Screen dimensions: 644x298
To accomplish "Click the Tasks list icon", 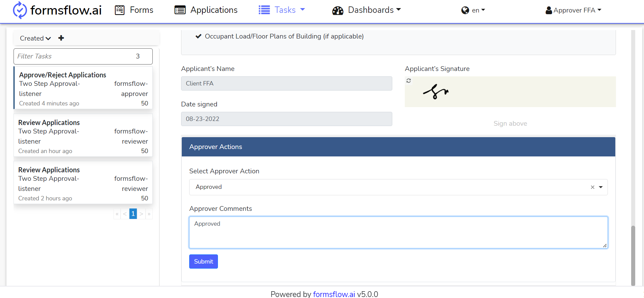I will [264, 10].
